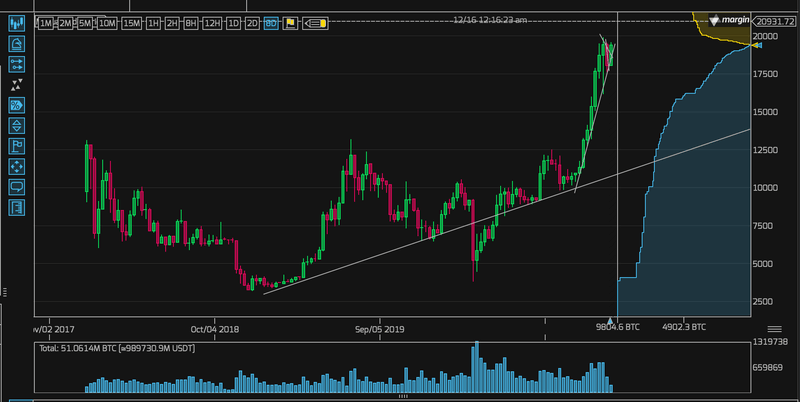800x402 pixels.
Task: Switch chart to 12H timeframe
Action: pos(212,23)
